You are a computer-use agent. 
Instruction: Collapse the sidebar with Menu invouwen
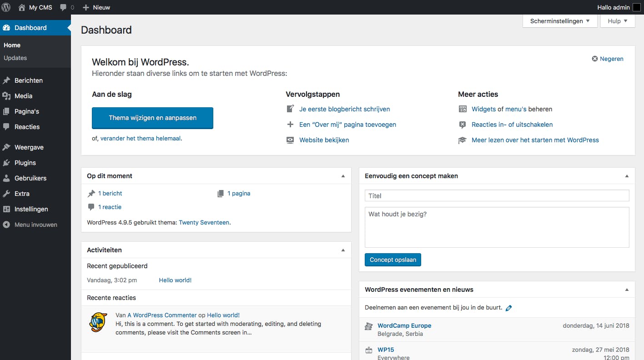click(x=30, y=225)
